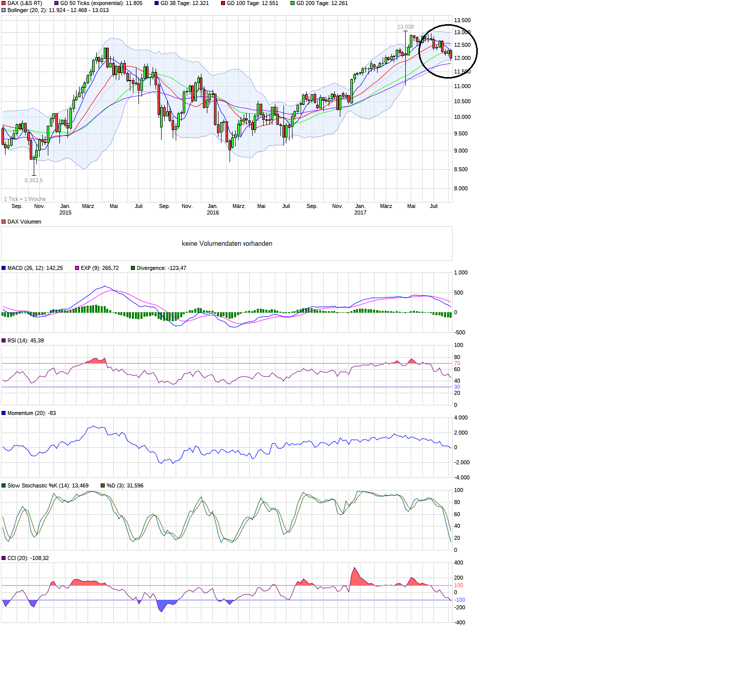Click the red 100 CCI threshold label
Image resolution: width=730 pixels, height=700 pixels.
tap(459, 585)
